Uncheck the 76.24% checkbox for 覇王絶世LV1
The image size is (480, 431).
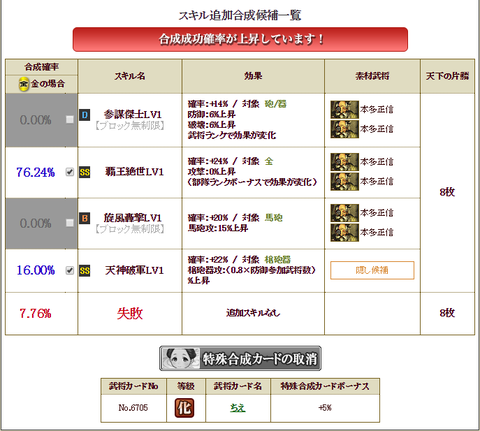point(69,172)
